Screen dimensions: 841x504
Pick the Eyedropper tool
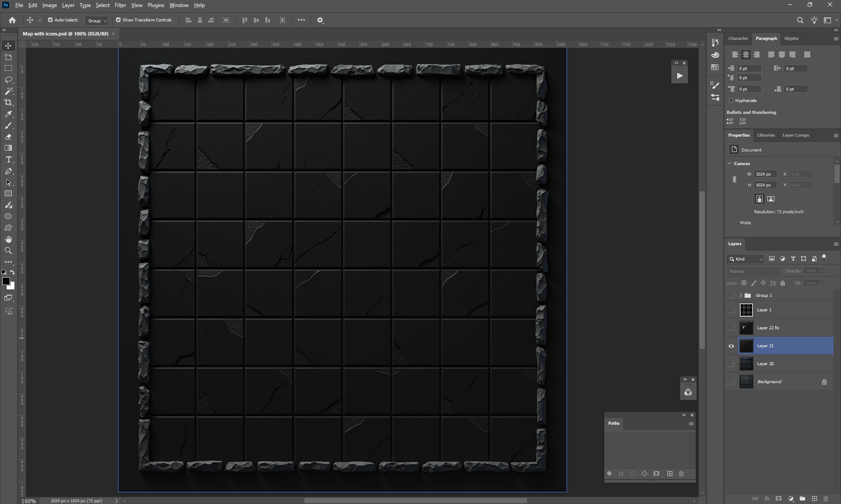pos(8,114)
